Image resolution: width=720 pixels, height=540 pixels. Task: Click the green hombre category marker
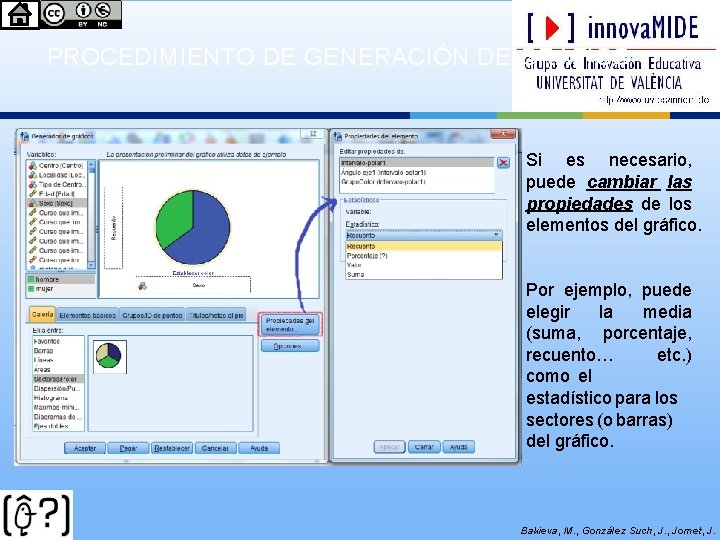31,279
